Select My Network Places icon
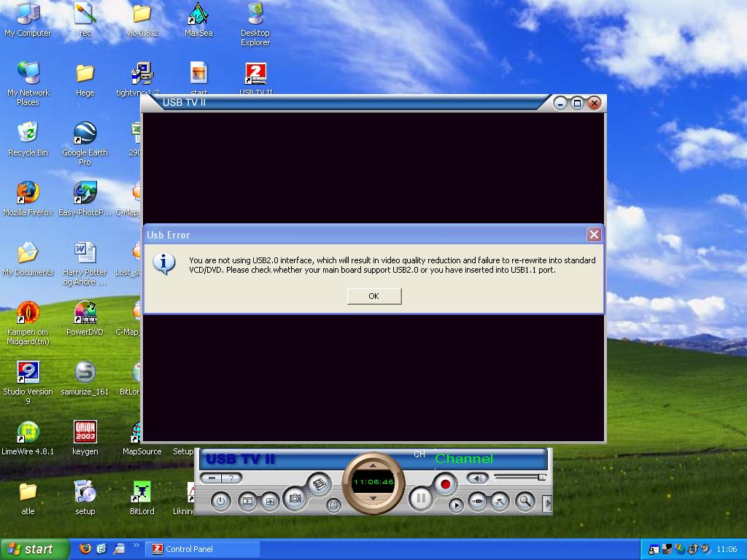 [28, 84]
